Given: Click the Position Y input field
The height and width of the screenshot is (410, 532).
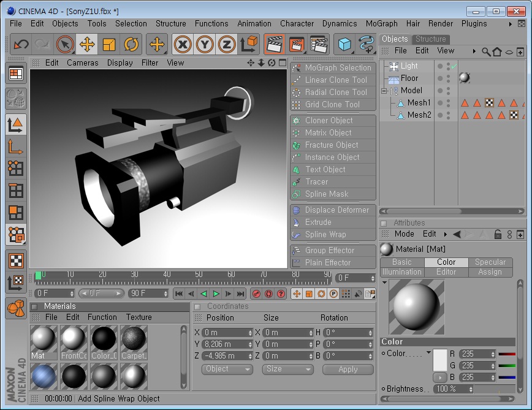Looking at the screenshot, I should 227,344.
